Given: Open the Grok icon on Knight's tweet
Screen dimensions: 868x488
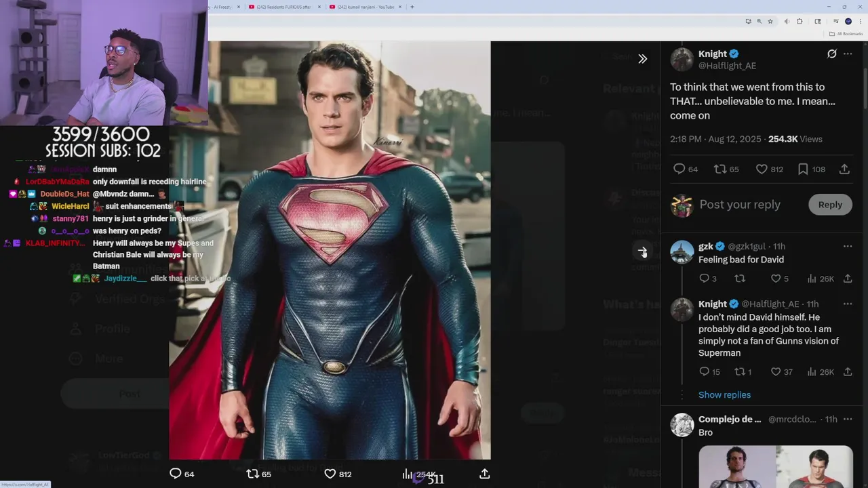Looking at the screenshot, I should 831,54.
